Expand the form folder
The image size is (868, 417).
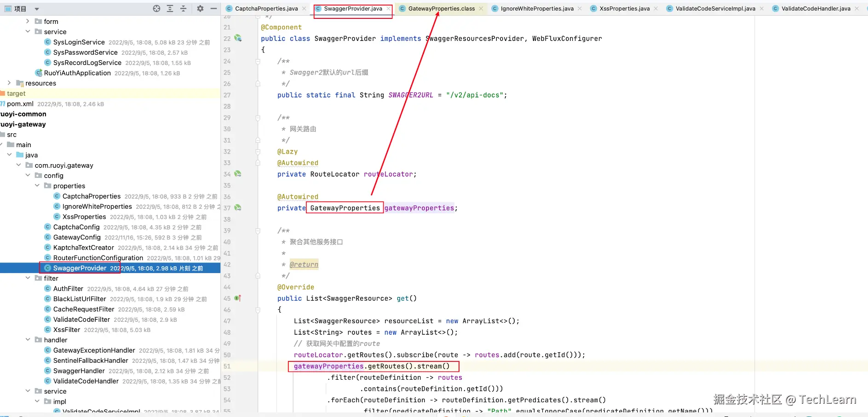(28, 21)
